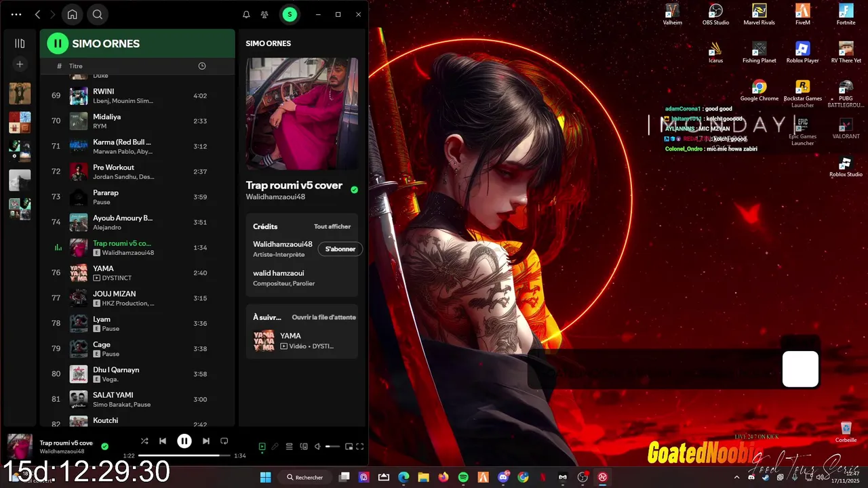Switch Spotify to full screen
The width and height of the screenshot is (868, 488).
[x=360, y=447]
